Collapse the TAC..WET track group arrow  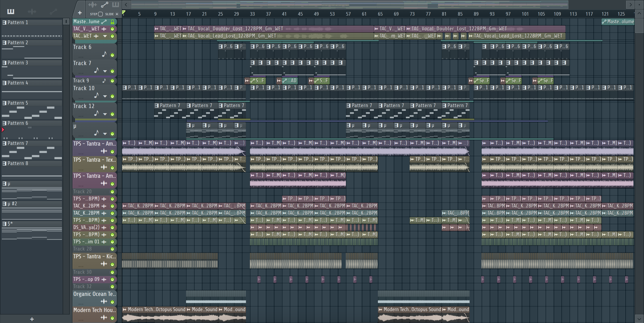[x=105, y=36]
